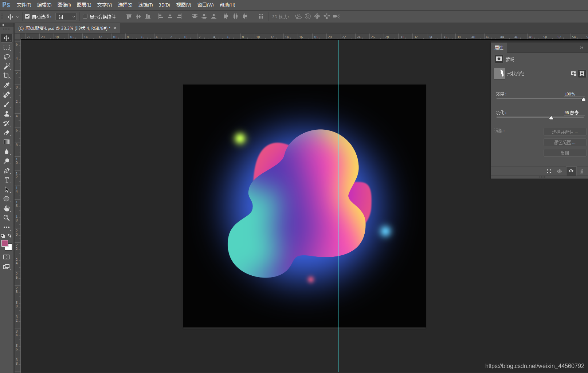Screen dimensions: 588x373
Task: Click the 颜色范围 button
Action: tap(565, 142)
